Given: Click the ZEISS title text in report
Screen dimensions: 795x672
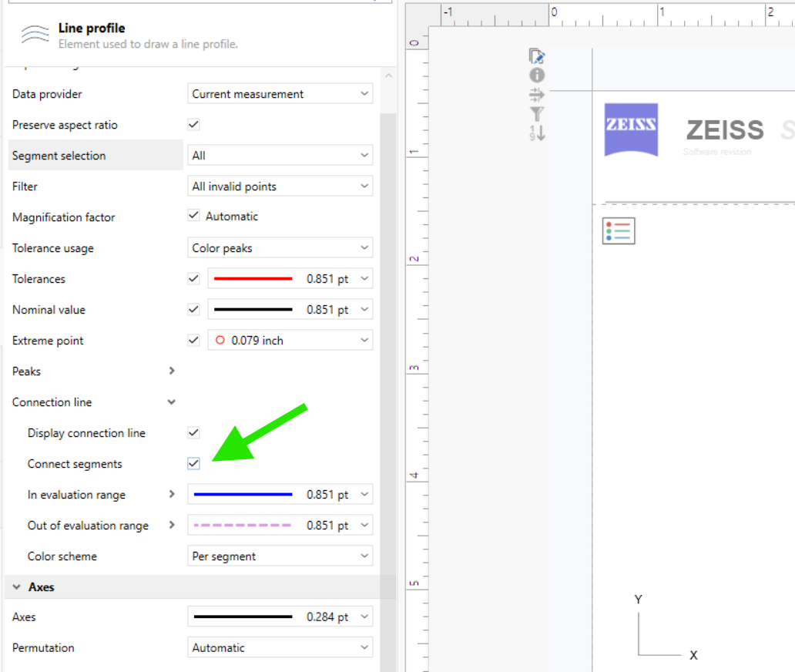Looking at the screenshot, I should pyautogui.click(x=725, y=129).
